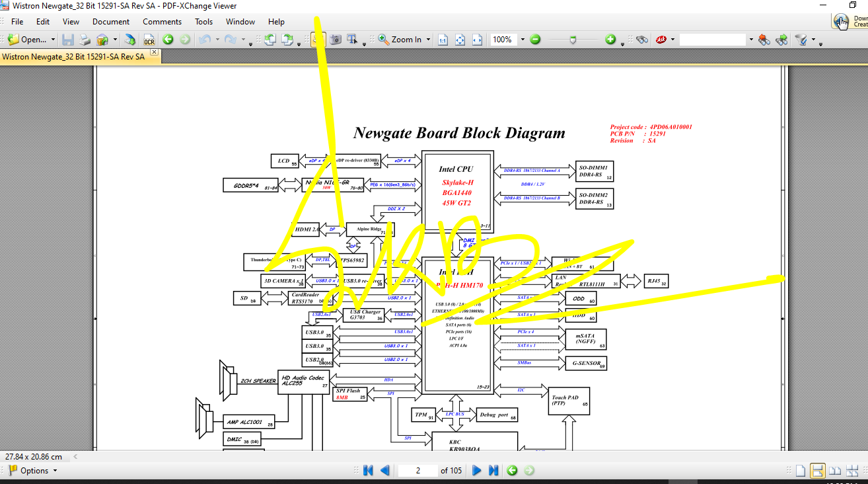Redo the last undone action
Screen dimensions: 868x484
pyautogui.click(x=231, y=40)
